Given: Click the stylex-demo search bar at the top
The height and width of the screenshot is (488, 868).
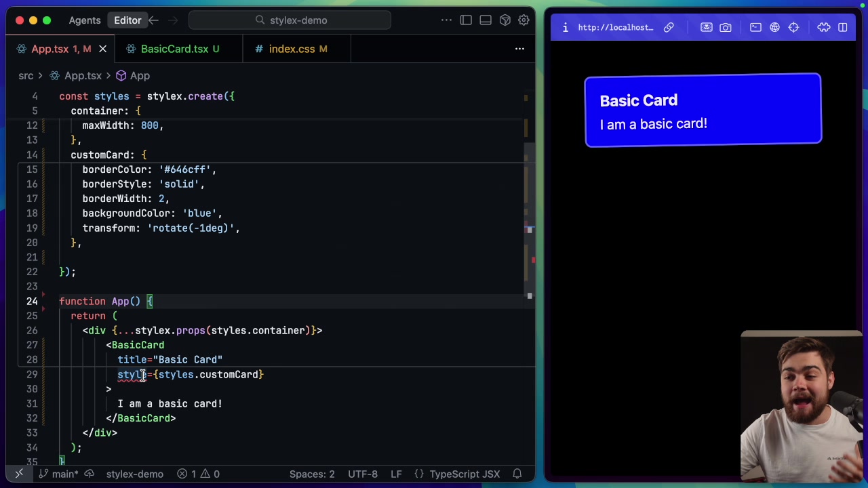Looking at the screenshot, I should 290,20.
